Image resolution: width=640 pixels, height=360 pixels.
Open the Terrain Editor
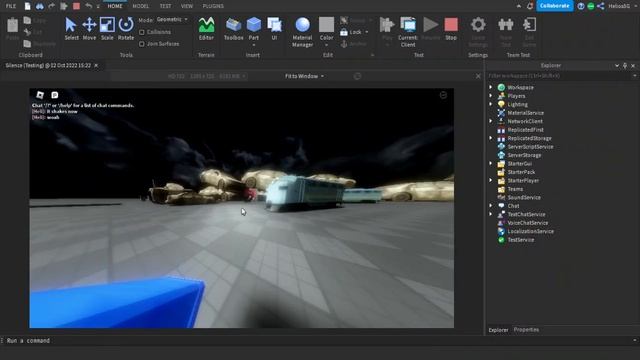click(x=206, y=29)
